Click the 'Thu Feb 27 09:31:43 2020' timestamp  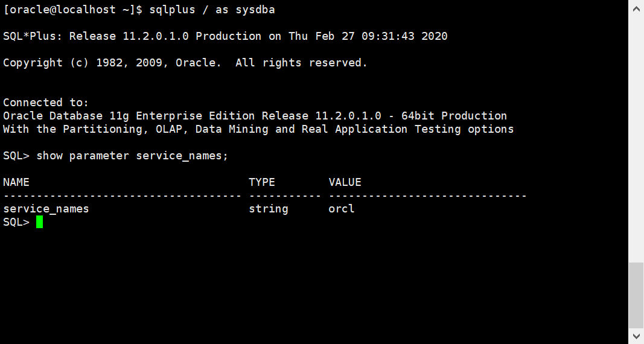[368, 36]
